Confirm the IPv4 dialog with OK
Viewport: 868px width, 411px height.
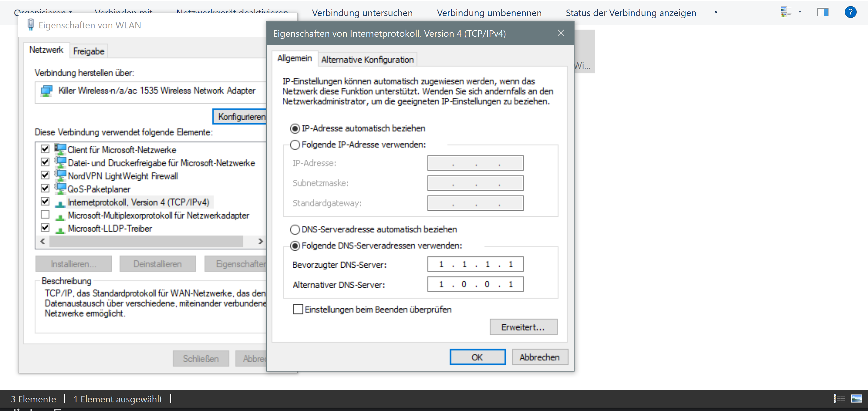coord(477,357)
